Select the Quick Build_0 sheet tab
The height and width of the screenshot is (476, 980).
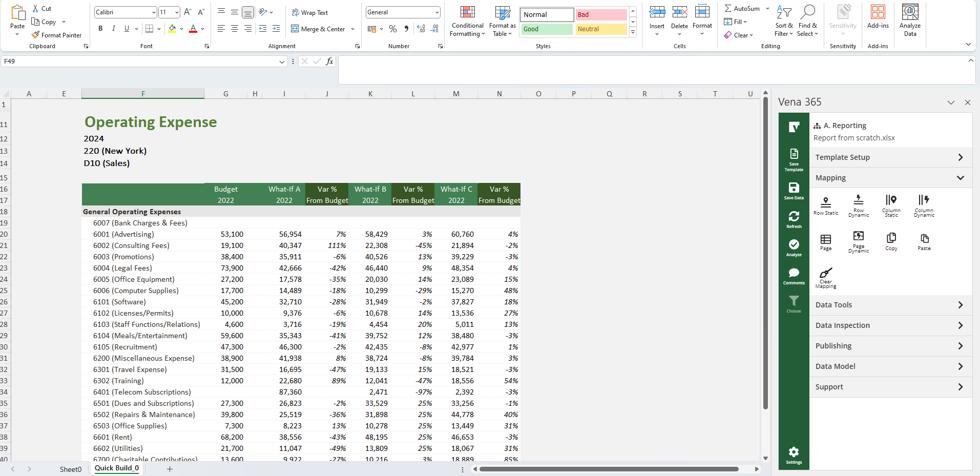(x=116, y=468)
